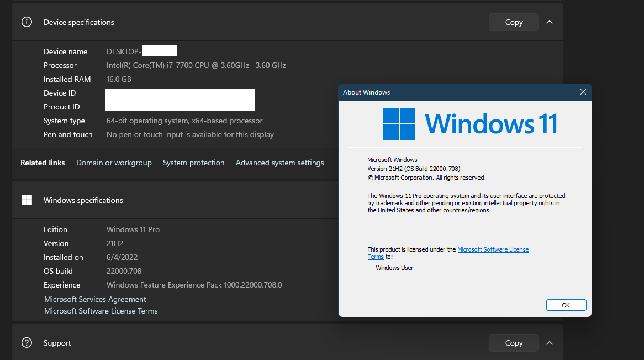Collapse the Device specifications section

pyautogui.click(x=550, y=22)
